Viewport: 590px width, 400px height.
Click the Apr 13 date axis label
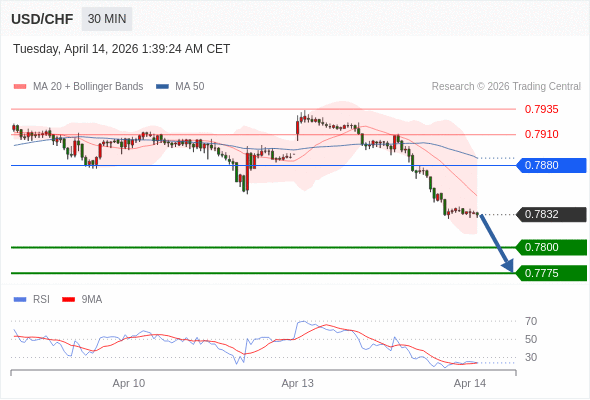pos(297,383)
